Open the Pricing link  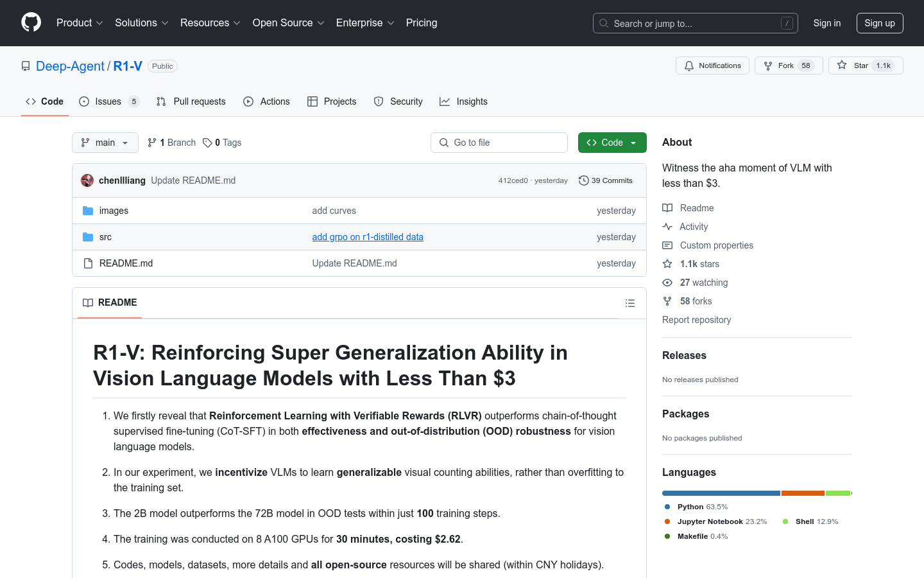click(422, 23)
